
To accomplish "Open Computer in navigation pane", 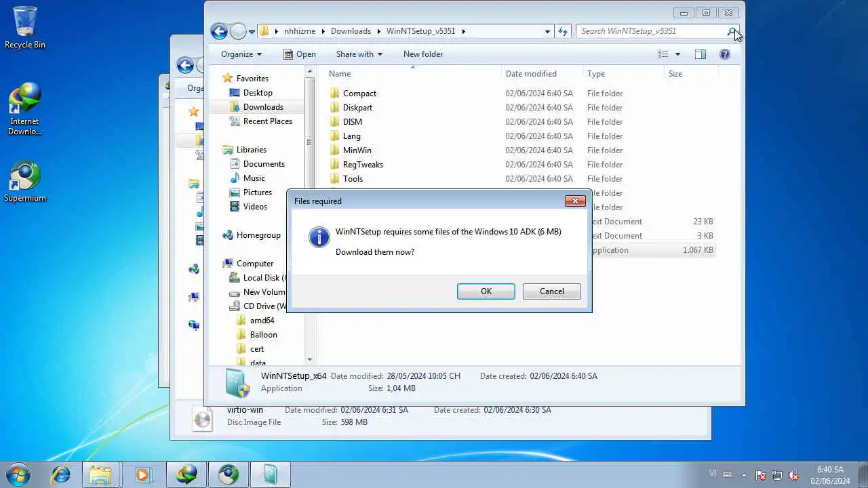I will [x=255, y=264].
